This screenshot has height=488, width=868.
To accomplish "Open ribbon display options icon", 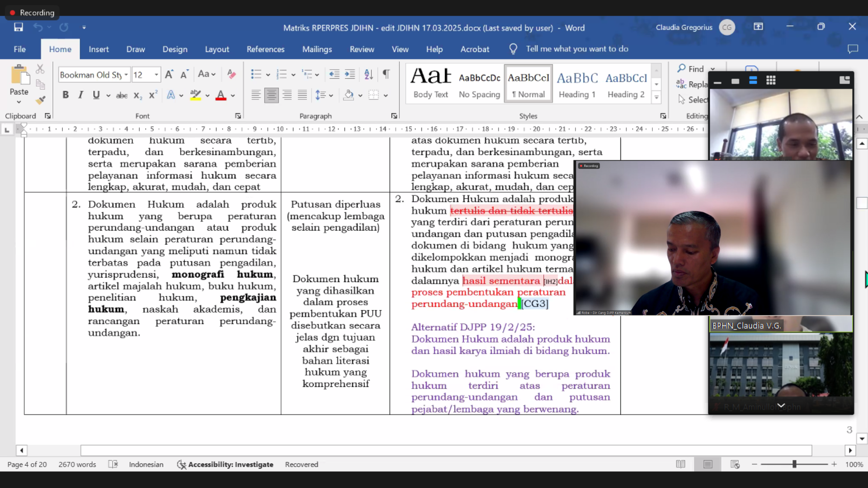I will point(758,27).
